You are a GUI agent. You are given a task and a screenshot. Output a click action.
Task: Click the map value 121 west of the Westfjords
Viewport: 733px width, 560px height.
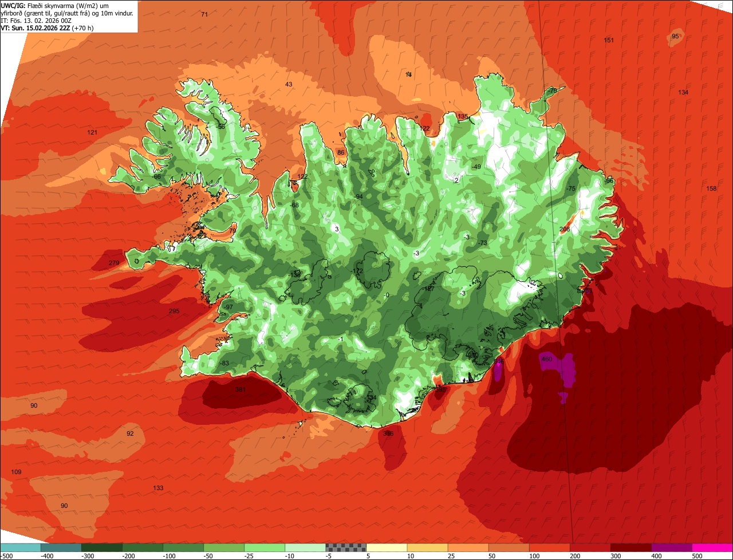pyautogui.click(x=92, y=132)
